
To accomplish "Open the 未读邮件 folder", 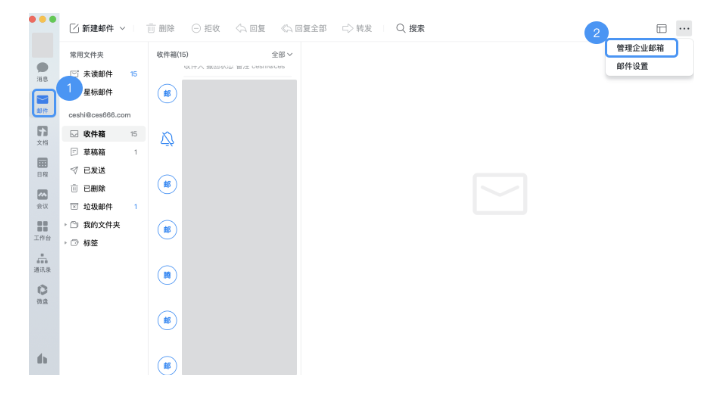I will pos(104,74).
